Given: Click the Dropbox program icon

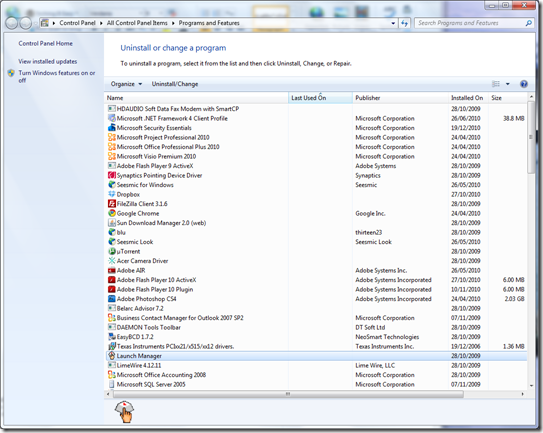Looking at the screenshot, I should tap(112, 194).
